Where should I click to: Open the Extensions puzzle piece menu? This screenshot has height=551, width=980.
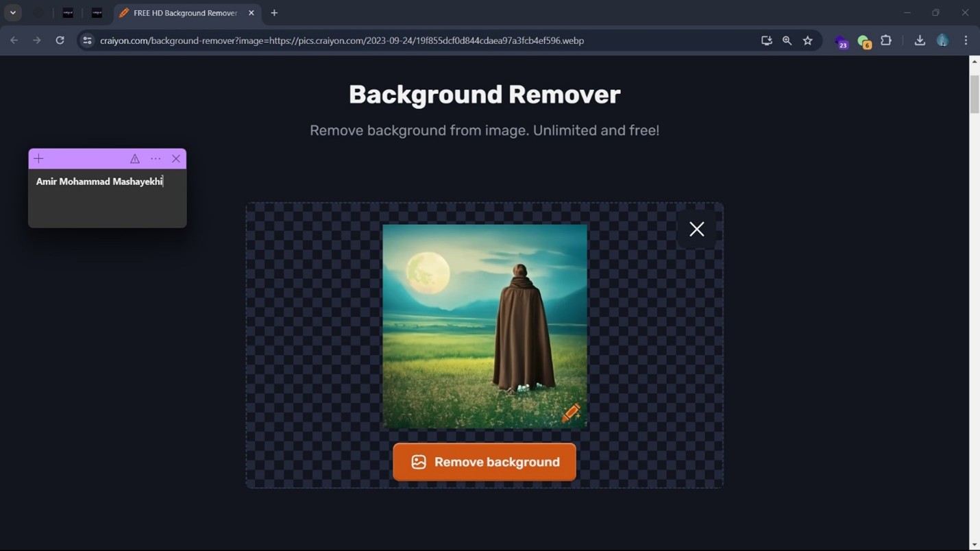[886, 40]
